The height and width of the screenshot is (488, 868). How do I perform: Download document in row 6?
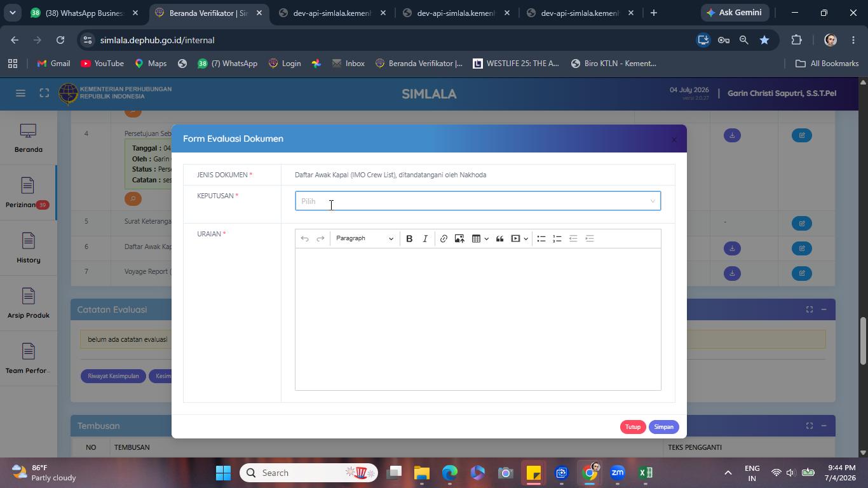(x=732, y=248)
